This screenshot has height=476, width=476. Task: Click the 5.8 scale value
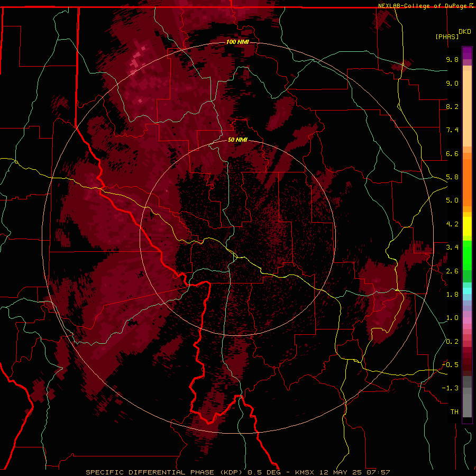(452, 177)
